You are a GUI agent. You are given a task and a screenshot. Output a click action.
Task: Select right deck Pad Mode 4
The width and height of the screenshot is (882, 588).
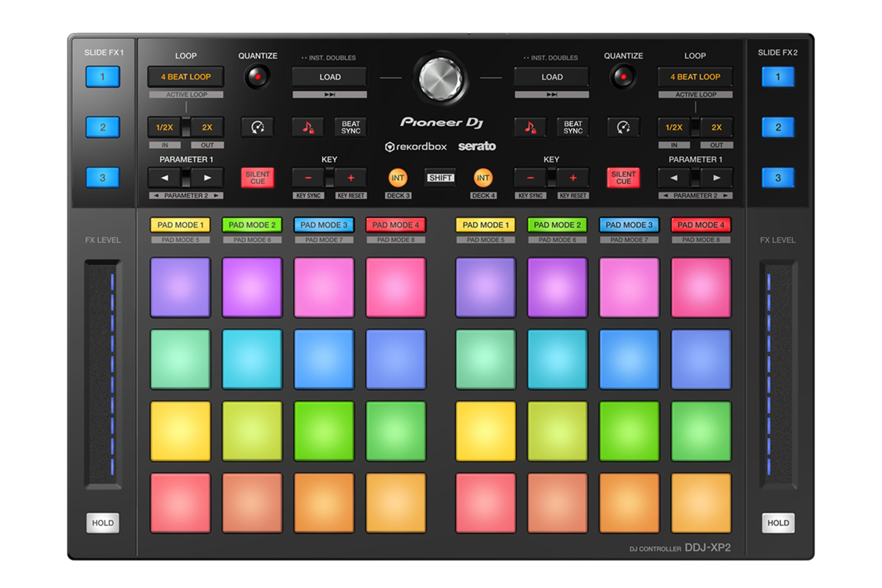click(x=701, y=225)
